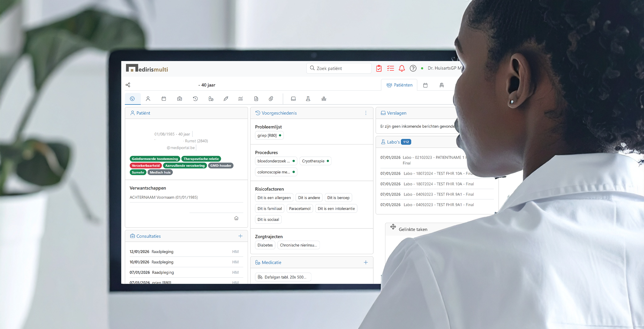The width and height of the screenshot is (644, 329).
Task: Open the calendar icon in the patient toolbar
Action: pyautogui.click(x=164, y=99)
